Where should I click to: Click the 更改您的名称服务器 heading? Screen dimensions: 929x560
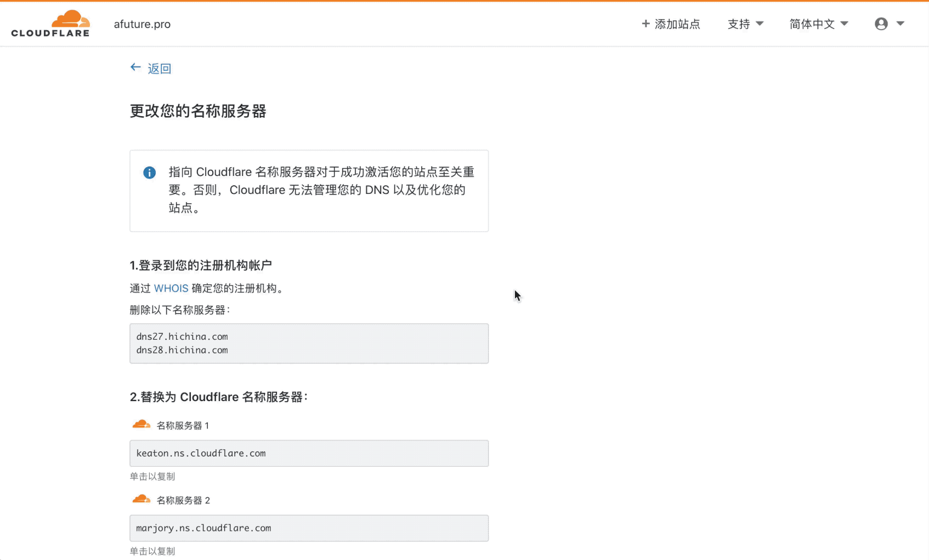click(x=198, y=111)
